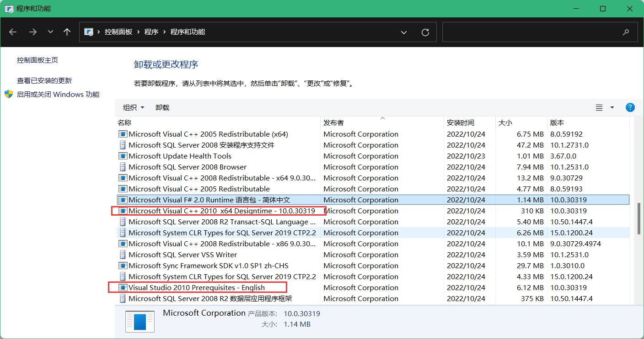Click the version cell 9.0.30729.4974
Image resolution: width=644 pixels, height=339 pixels.
point(575,244)
